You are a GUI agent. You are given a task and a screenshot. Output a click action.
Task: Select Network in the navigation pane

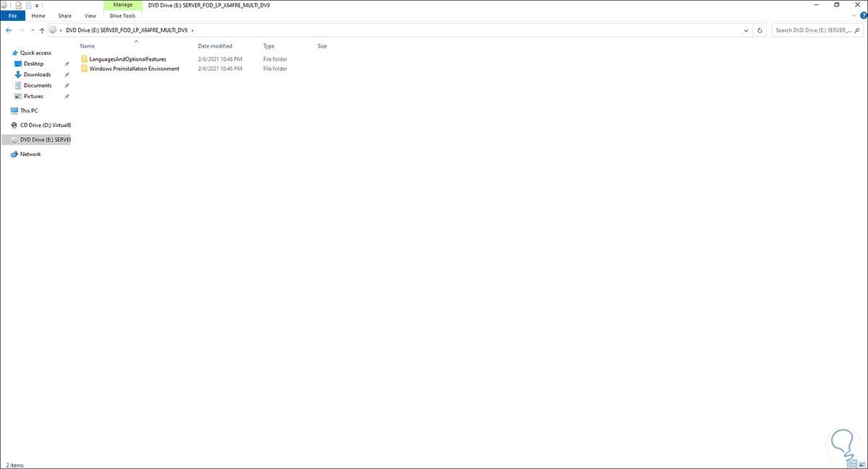click(29, 154)
